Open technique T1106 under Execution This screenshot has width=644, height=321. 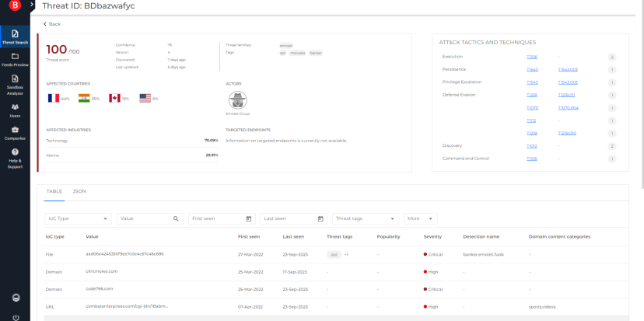532,57
